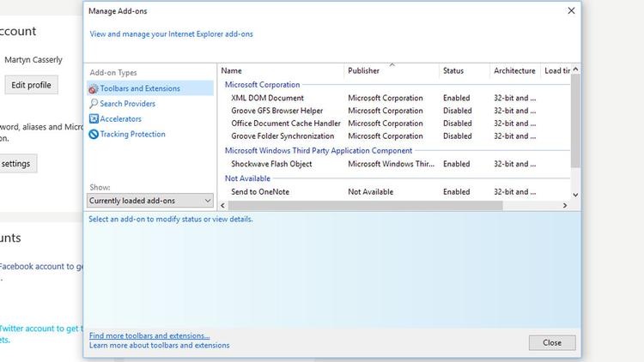The height and width of the screenshot is (362, 644).
Task: Select the XML DOM Document add-on
Action: (267, 99)
